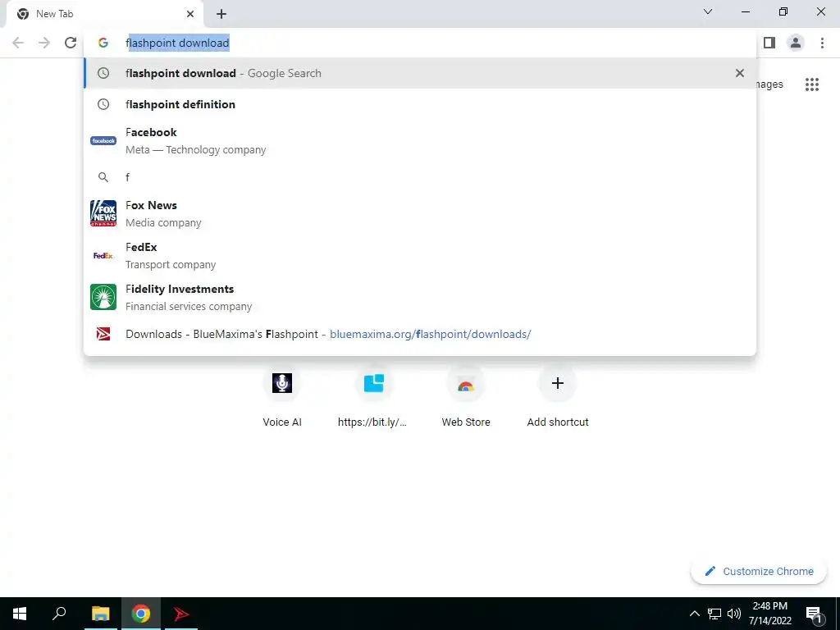The width and height of the screenshot is (840, 630).
Task: Open the Google apps grid
Action: [x=812, y=84]
